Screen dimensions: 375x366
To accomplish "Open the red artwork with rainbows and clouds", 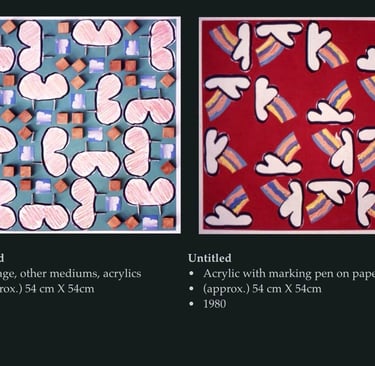I will [x=287, y=126].
